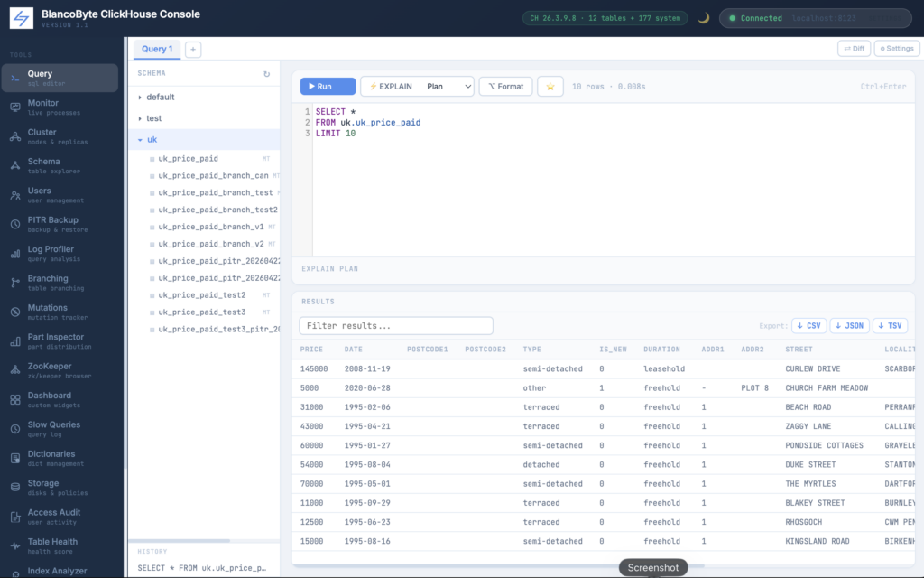Open the Log Profiler chart icon
The image size is (924, 578).
click(x=15, y=254)
